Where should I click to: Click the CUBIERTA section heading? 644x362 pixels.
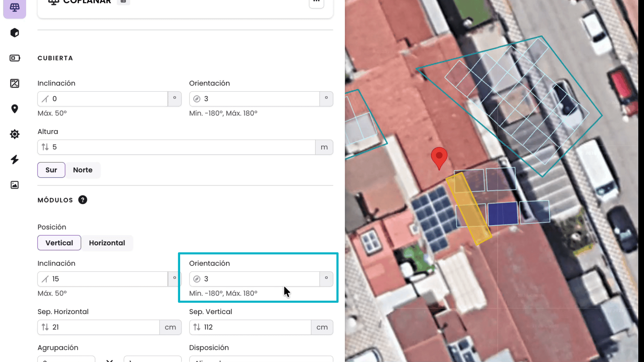point(55,58)
